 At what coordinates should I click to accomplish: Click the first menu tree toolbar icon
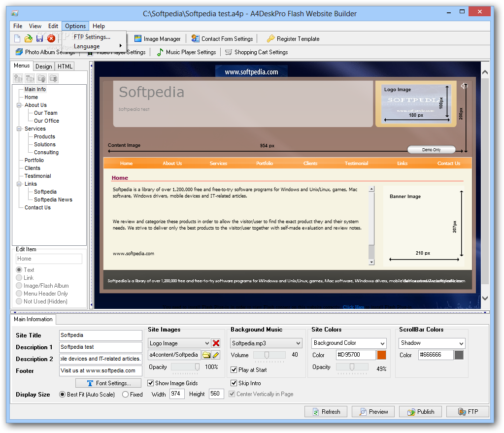coord(18,78)
